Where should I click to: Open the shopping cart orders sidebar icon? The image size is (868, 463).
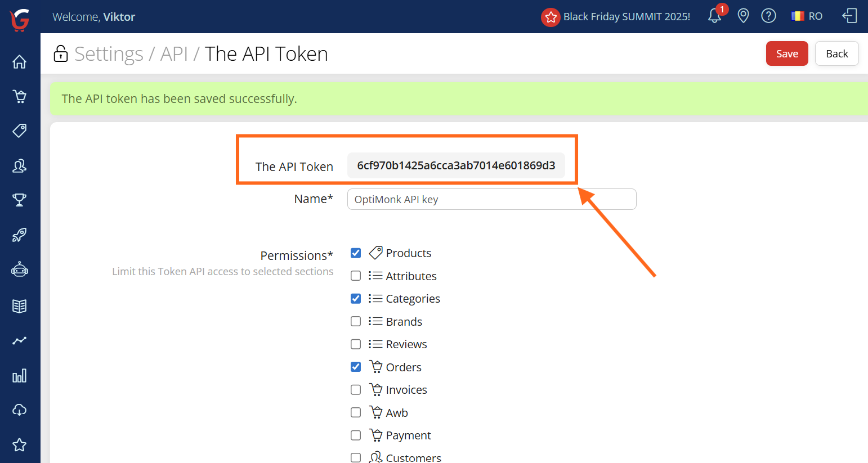click(20, 97)
